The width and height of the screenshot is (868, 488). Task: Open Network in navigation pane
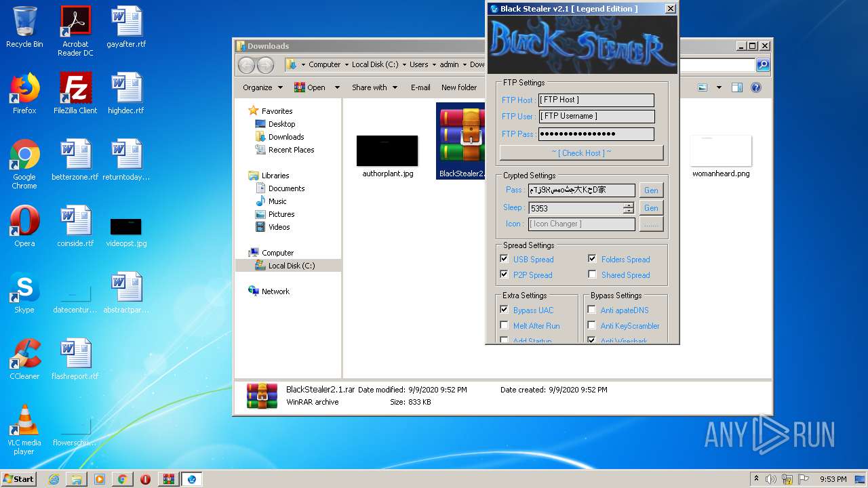pos(275,291)
